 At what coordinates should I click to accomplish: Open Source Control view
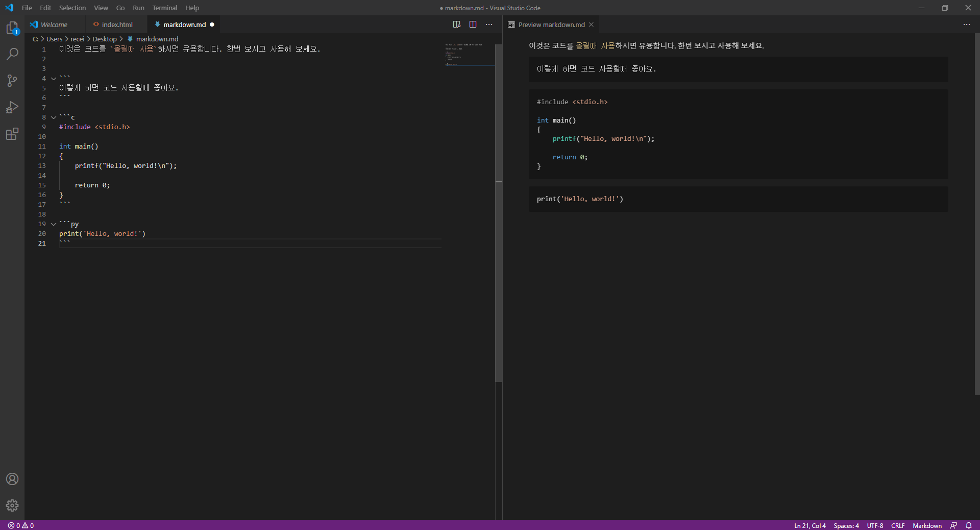[12, 81]
